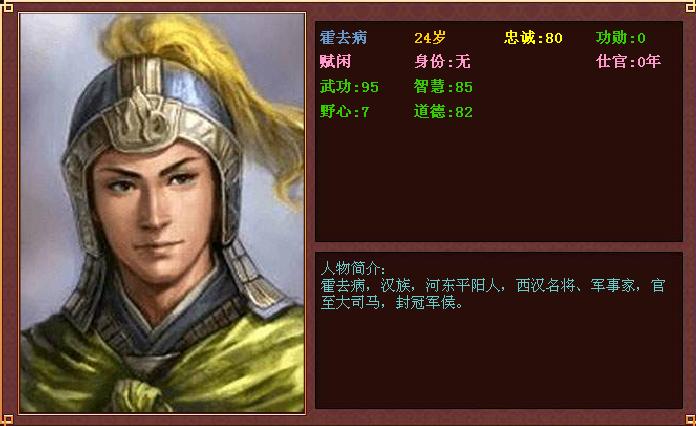This screenshot has width=696, height=426.
Task: Click the top-right corner frame ornament
Action: point(690,7)
